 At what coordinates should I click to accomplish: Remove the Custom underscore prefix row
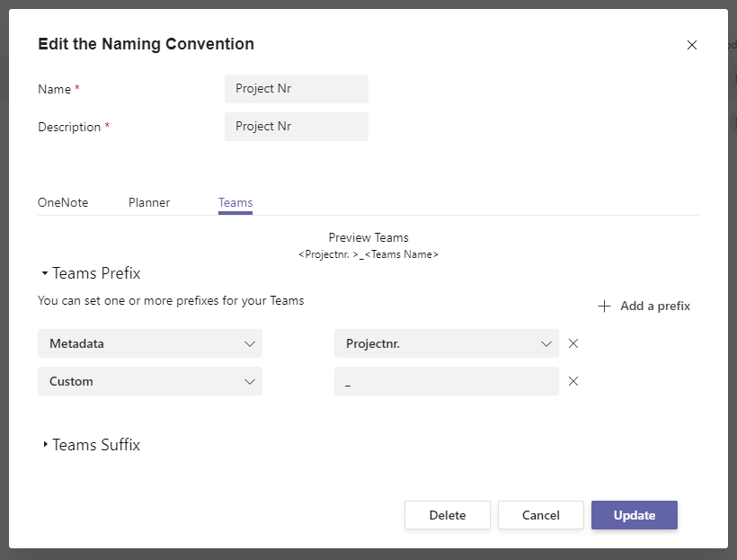tap(573, 381)
